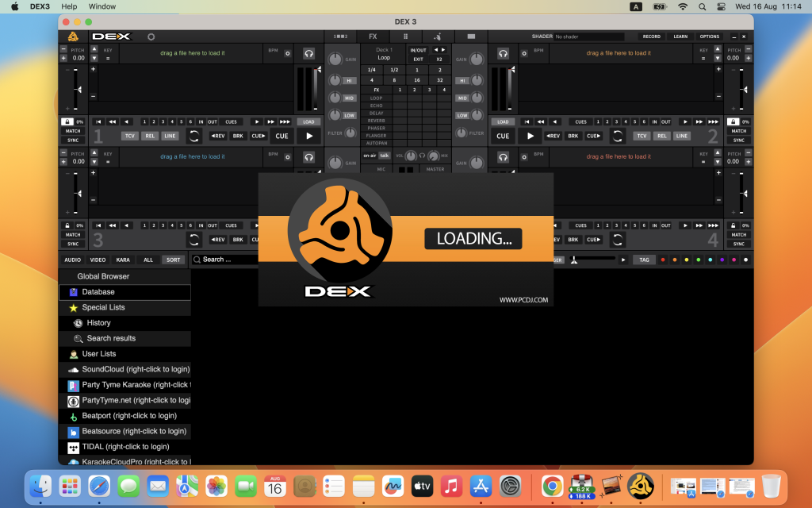Click the SYNC button on deck 1
812x508 pixels.
(73, 140)
